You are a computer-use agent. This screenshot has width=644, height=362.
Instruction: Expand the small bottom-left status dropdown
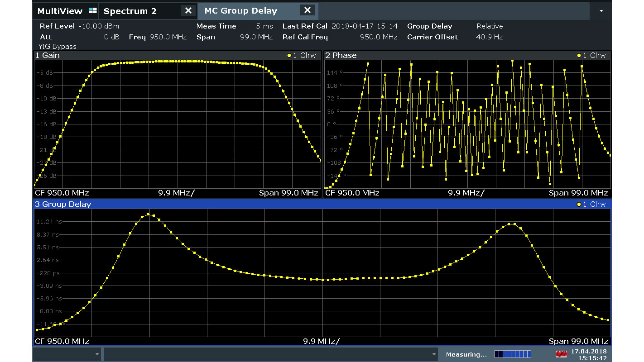pyautogui.click(x=97, y=354)
